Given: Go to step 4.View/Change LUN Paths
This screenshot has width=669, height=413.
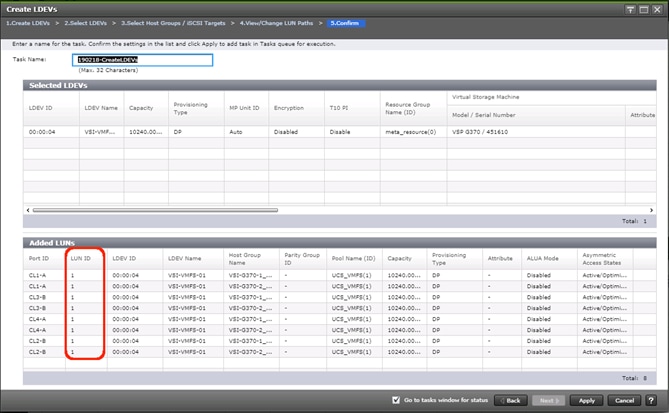Looking at the screenshot, I should click(x=276, y=23).
